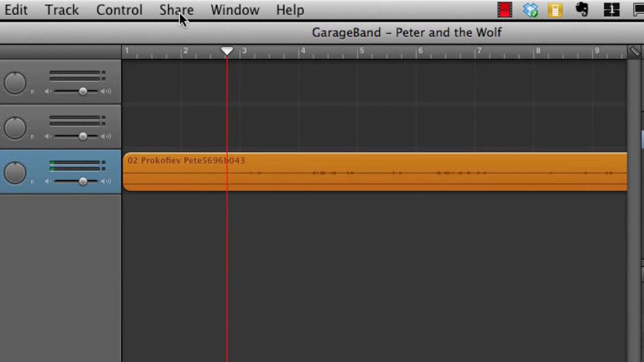This screenshot has height=362, width=644.
Task: Click the first track's volume slider handle
Action: pos(83,92)
